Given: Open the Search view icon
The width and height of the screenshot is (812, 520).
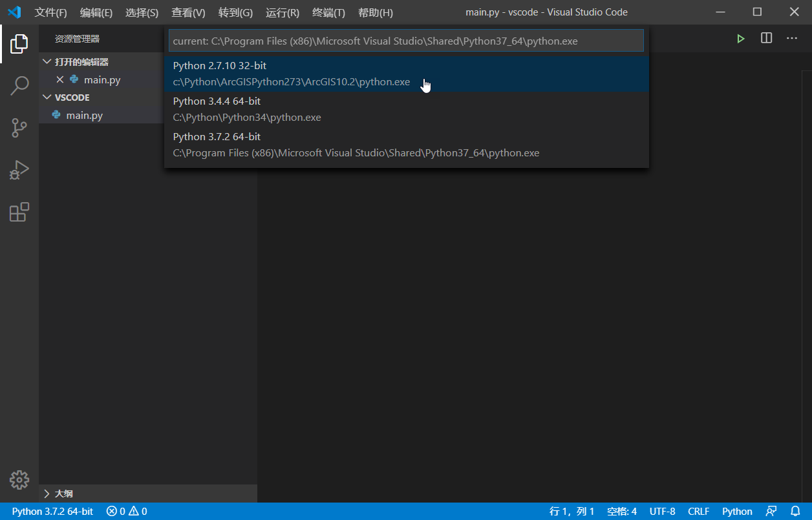Looking at the screenshot, I should click(19, 86).
